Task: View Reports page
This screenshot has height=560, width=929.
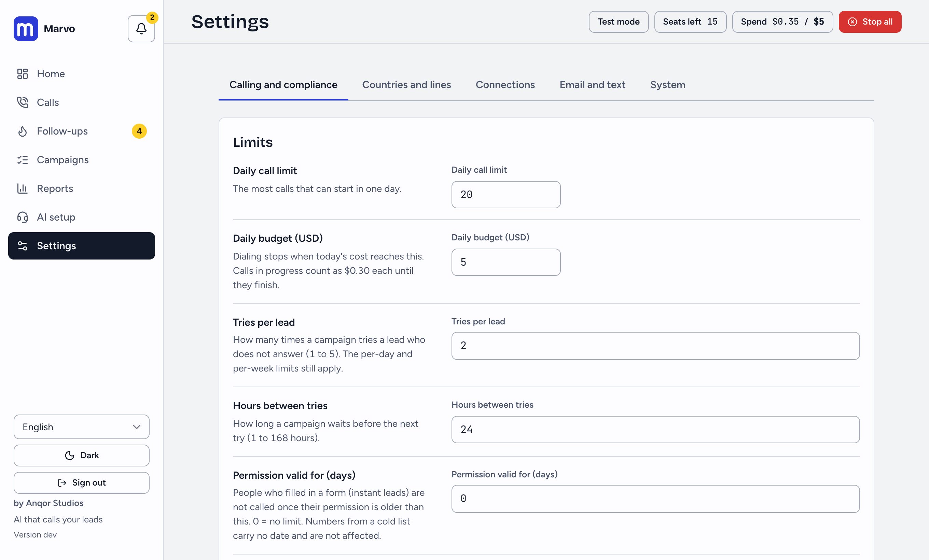Action: point(81,188)
